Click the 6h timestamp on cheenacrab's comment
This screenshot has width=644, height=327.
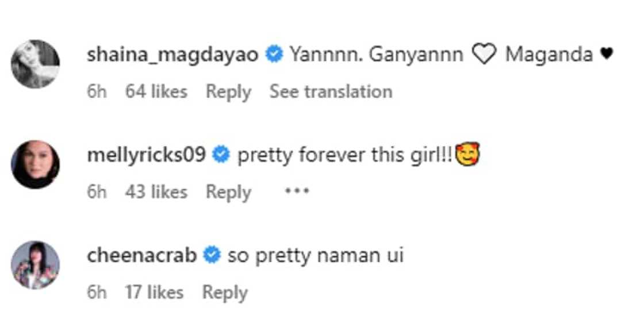(x=97, y=292)
